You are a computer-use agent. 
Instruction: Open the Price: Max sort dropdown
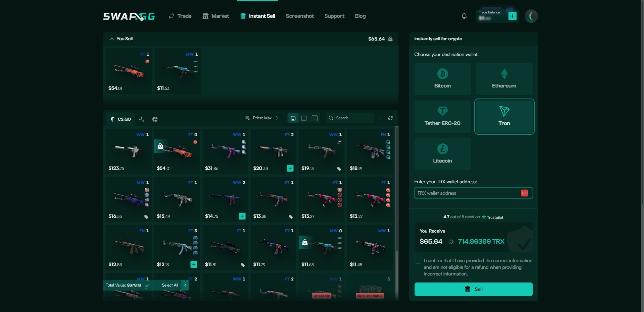(x=261, y=118)
